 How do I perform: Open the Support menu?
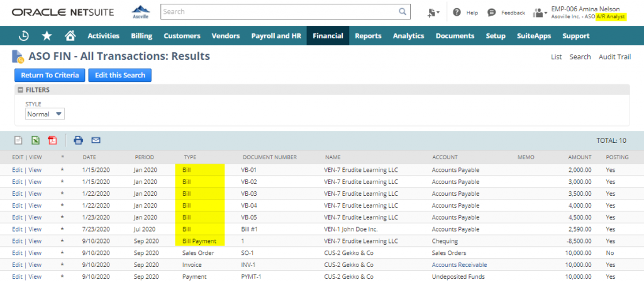(x=576, y=36)
